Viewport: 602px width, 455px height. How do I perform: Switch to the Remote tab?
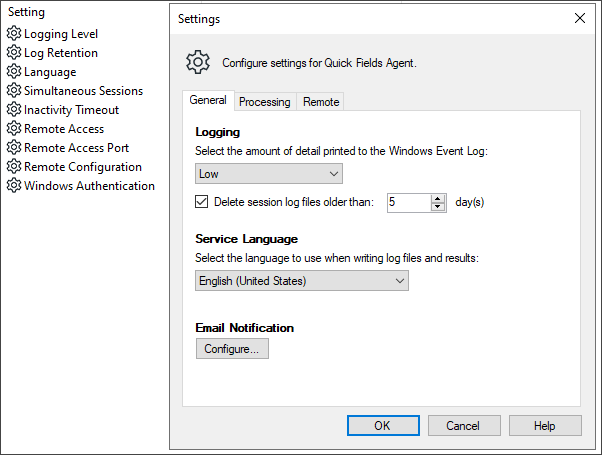(321, 102)
